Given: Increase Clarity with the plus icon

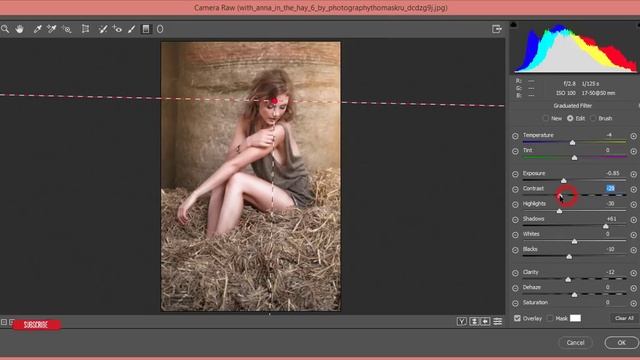Looking at the screenshot, I should tap(633, 273).
